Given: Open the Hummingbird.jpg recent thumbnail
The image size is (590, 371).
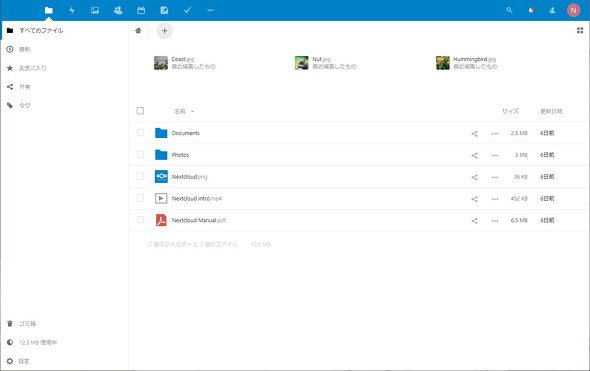Looking at the screenshot, I should (x=443, y=63).
